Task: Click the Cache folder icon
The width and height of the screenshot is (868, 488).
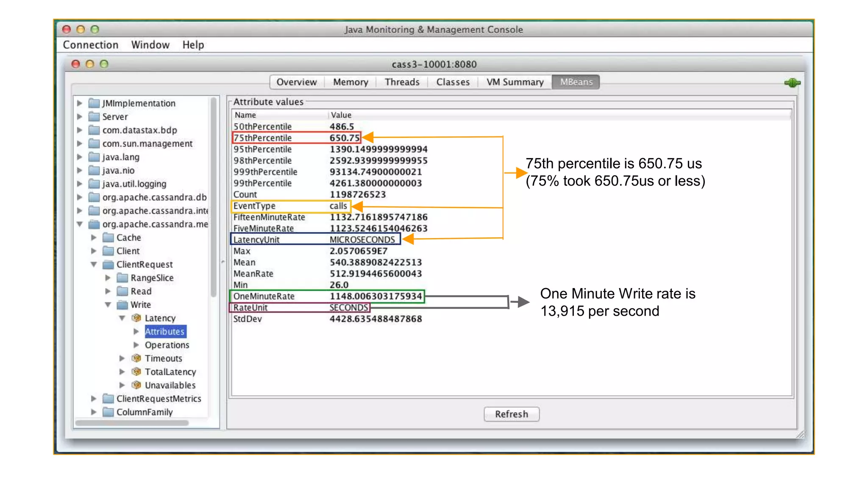Action: point(108,238)
